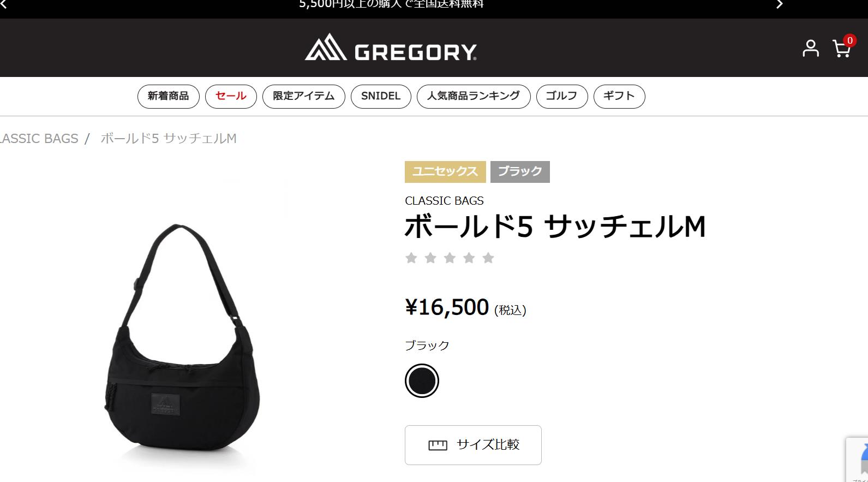868x482 pixels.
Task: Open the 新着商品 category
Action: point(169,97)
